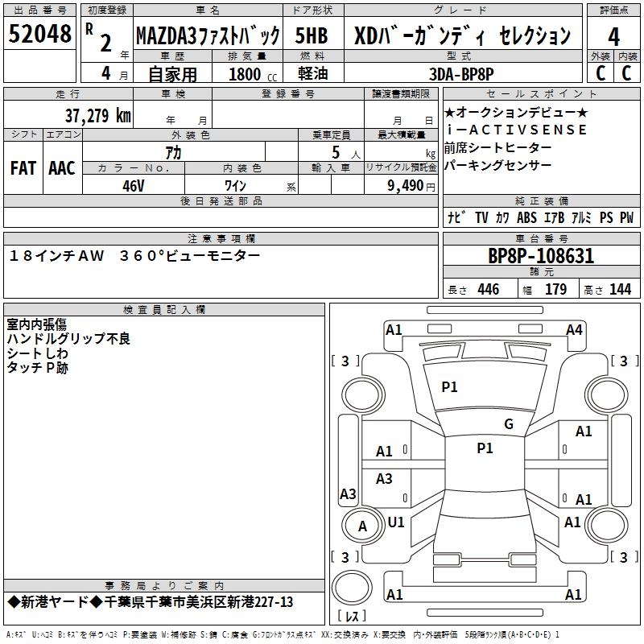The image size is (644, 644).
Task: Click the U1 dent marker
Action: click(x=396, y=522)
